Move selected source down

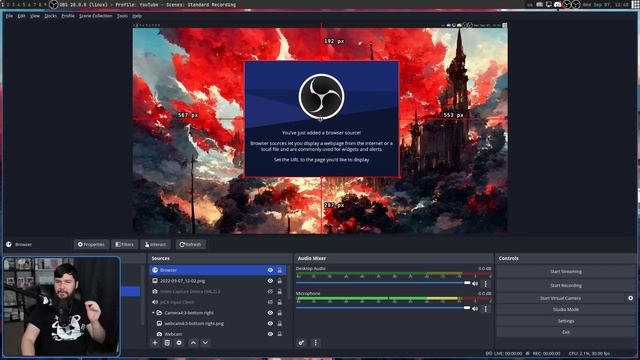tap(205, 343)
